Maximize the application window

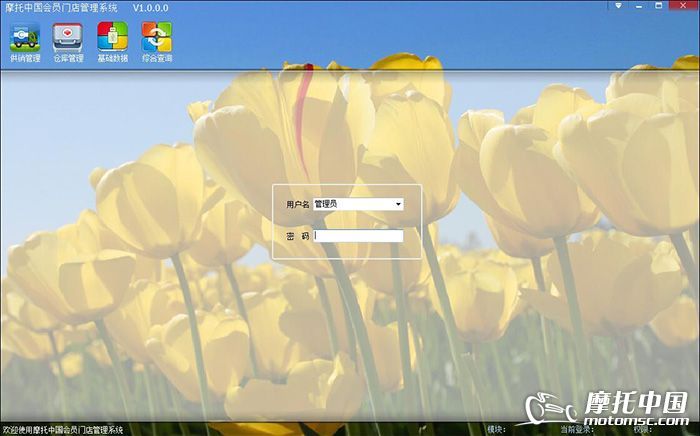(658, 7)
